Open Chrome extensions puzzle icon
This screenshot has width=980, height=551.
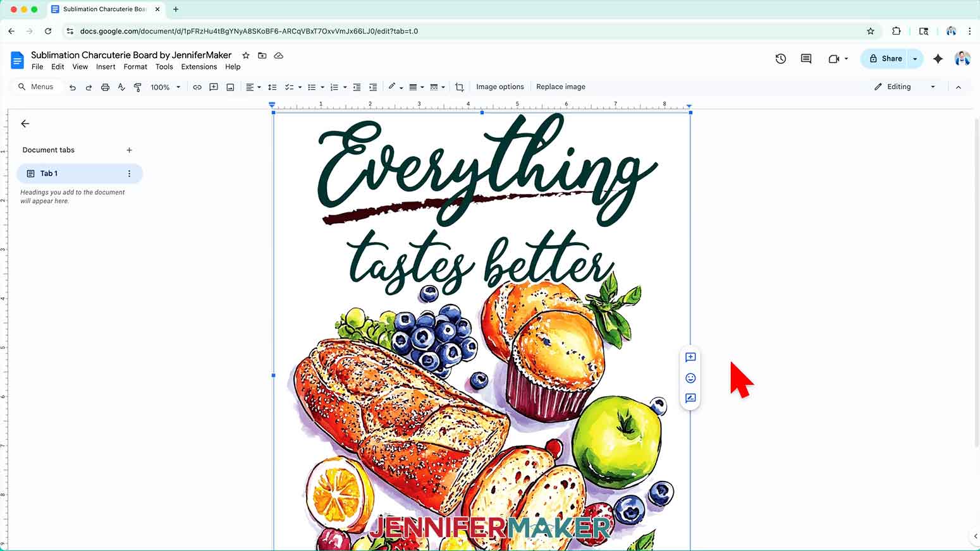[x=897, y=31]
